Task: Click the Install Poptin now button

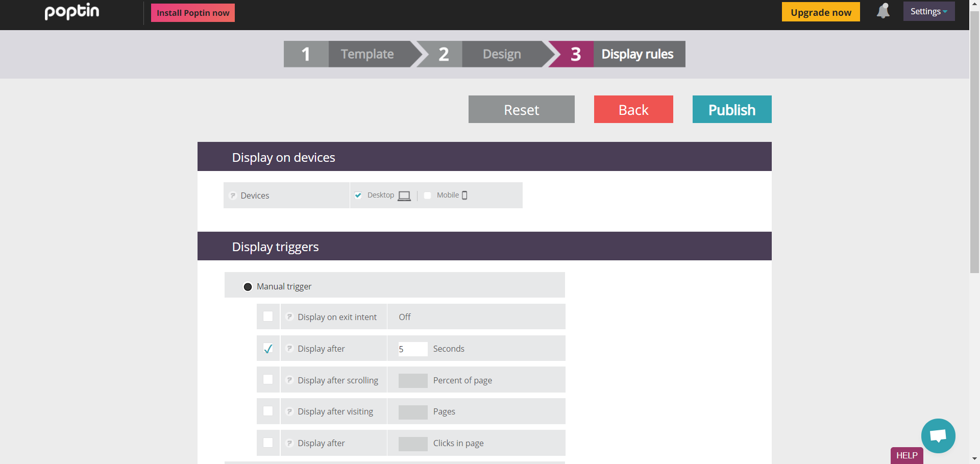Action: click(192, 12)
